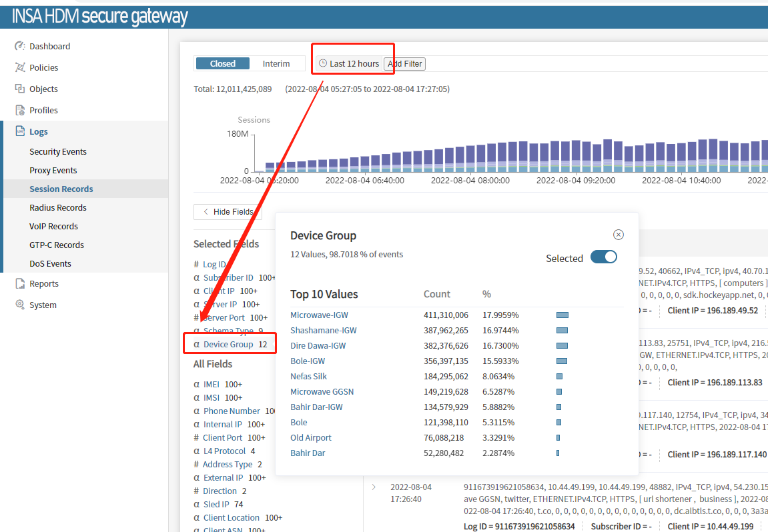Collapse the Logs menu section
This screenshot has width=768, height=532.
[x=39, y=131]
